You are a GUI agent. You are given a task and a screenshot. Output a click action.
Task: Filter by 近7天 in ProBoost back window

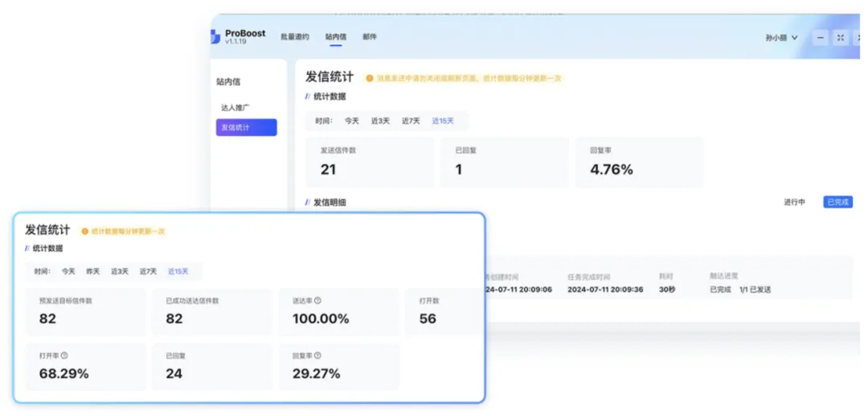click(411, 121)
